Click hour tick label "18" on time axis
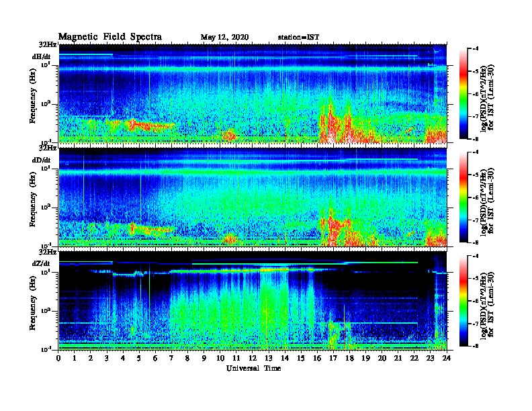 (x=350, y=359)
